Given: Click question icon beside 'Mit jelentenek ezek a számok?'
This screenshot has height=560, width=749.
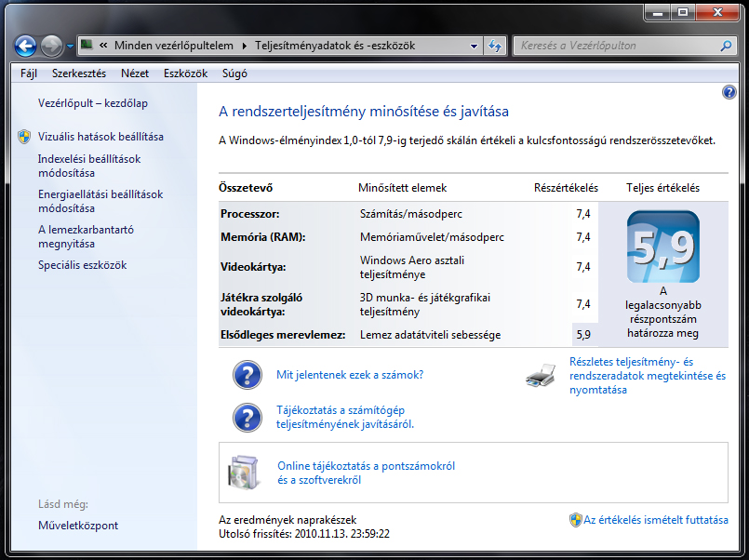Looking at the screenshot, I should tap(247, 375).
